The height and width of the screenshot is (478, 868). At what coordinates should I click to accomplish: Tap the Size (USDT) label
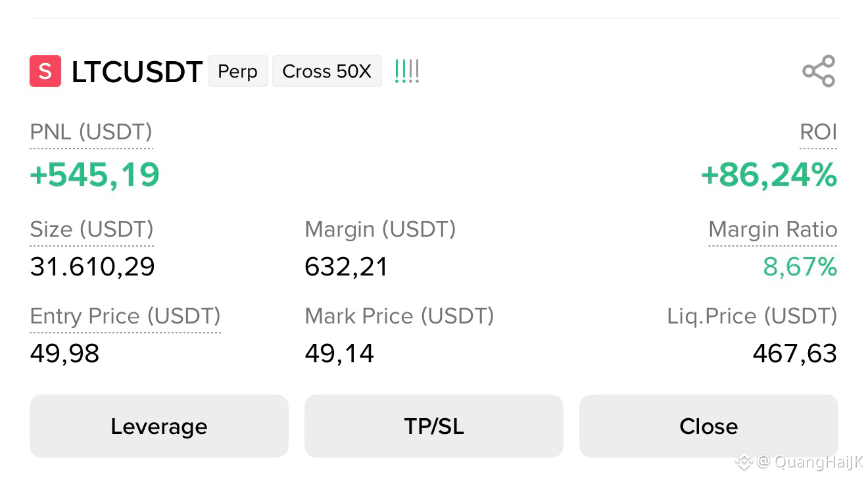pyautogui.click(x=92, y=229)
